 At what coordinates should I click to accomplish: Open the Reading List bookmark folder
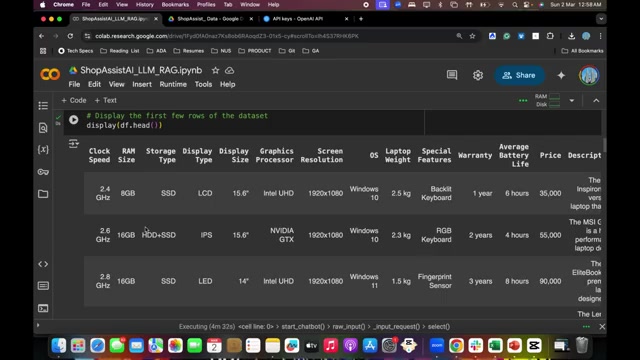tap(120, 51)
